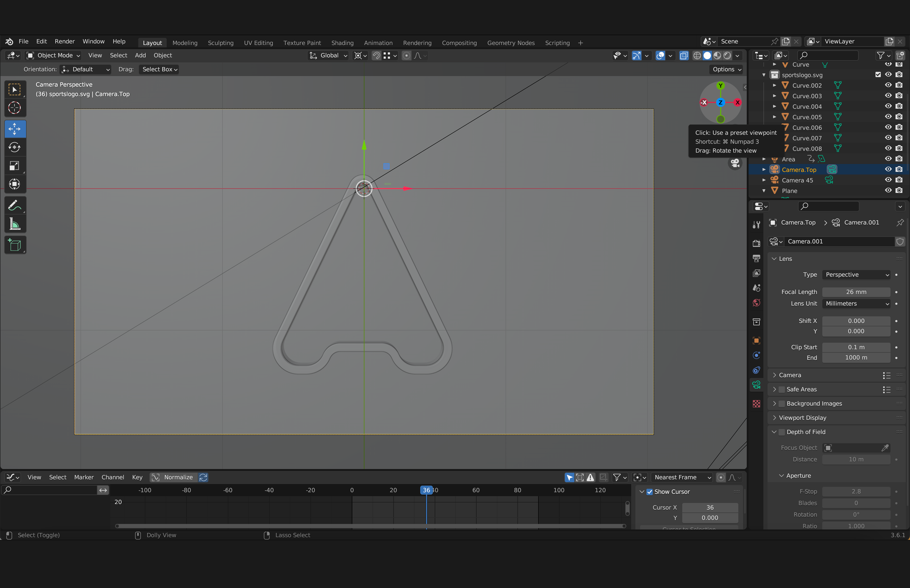Select the Scale tool
Screen dimensions: 910x588
[15, 166]
